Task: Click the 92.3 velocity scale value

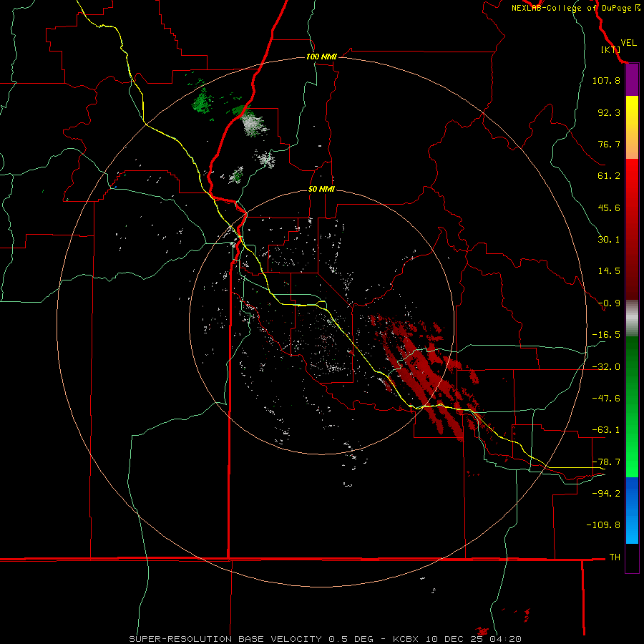Action: 609,112
